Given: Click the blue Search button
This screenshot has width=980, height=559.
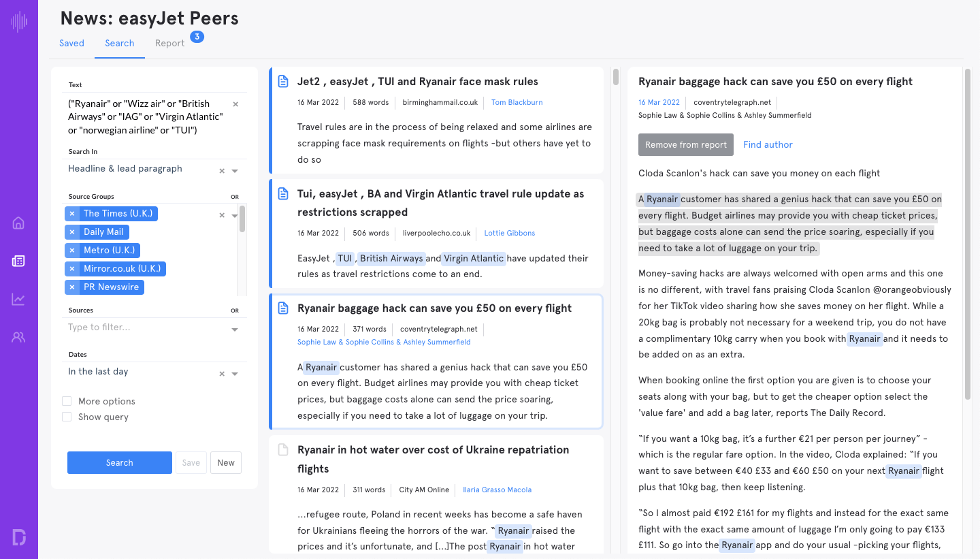Looking at the screenshot, I should pyautogui.click(x=119, y=462).
